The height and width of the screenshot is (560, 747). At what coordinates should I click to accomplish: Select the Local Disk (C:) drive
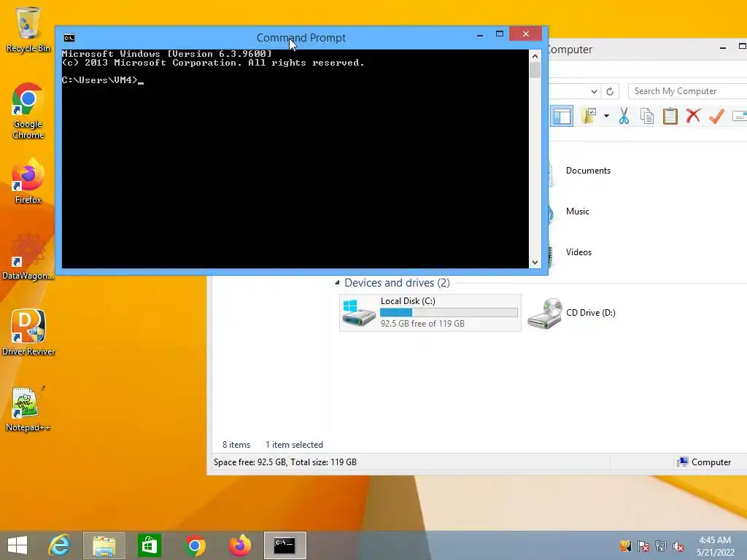click(x=430, y=312)
